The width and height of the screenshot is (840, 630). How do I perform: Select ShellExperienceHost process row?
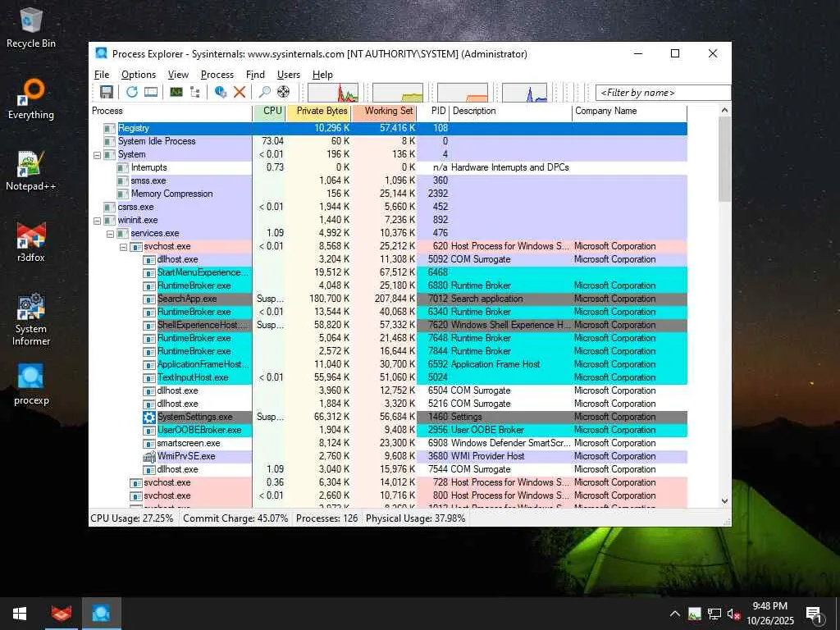[388, 325]
